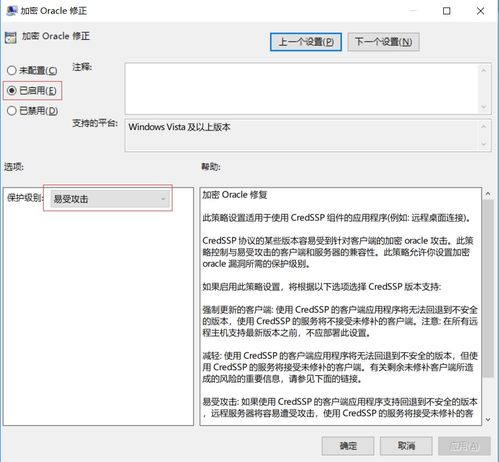Click inside the 注释 comment text box
499x462 pixels.
click(x=302, y=88)
